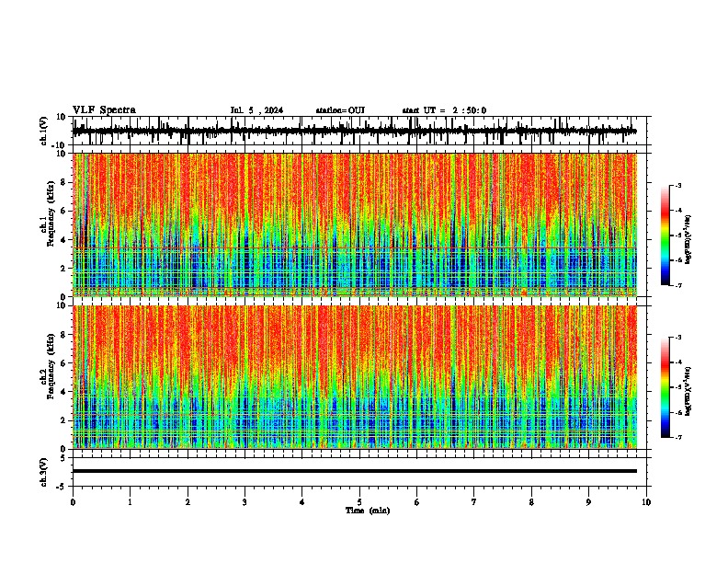Click time axis tick label "5"
728x563 pixels.
point(359,502)
